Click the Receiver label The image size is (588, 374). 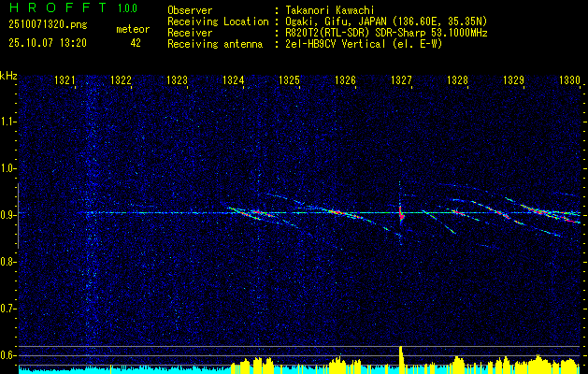click(190, 33)
